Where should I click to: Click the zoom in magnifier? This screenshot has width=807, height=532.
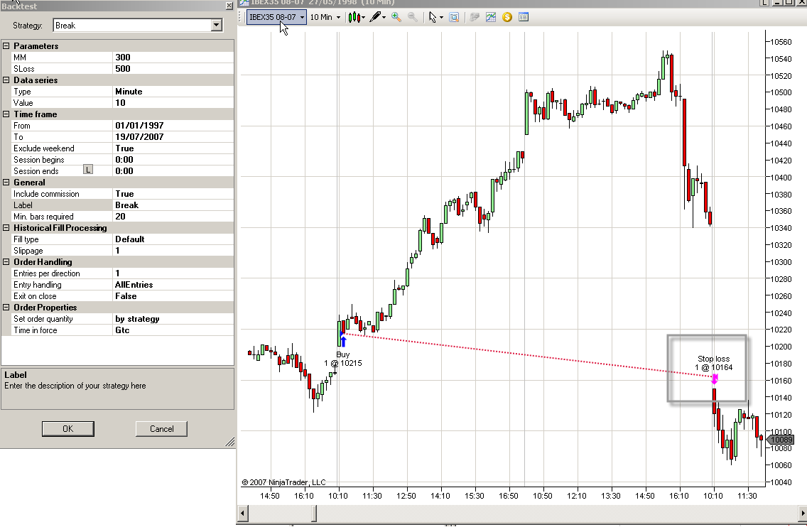point(396,17)
